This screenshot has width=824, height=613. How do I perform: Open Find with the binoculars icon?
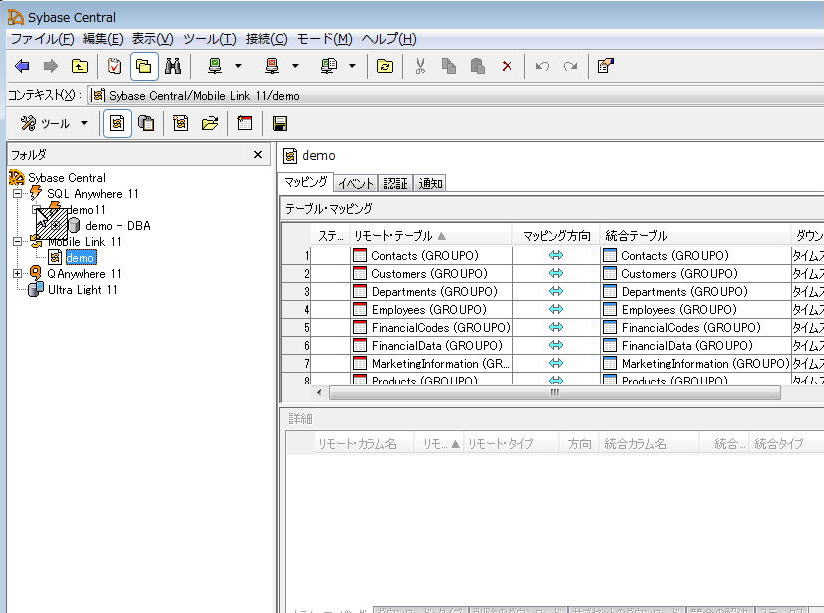point(173,66)
